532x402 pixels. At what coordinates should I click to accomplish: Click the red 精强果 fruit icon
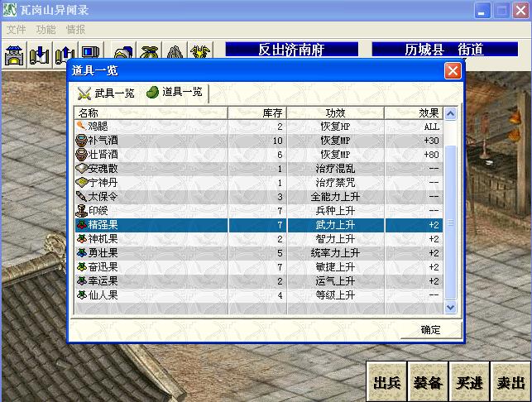[x=81, y=225]
